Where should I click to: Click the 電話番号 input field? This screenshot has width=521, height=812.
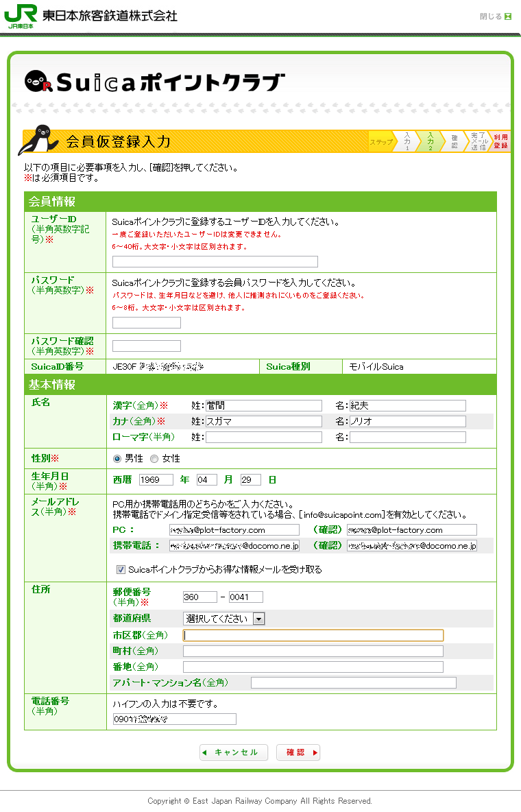coord(175,719)
